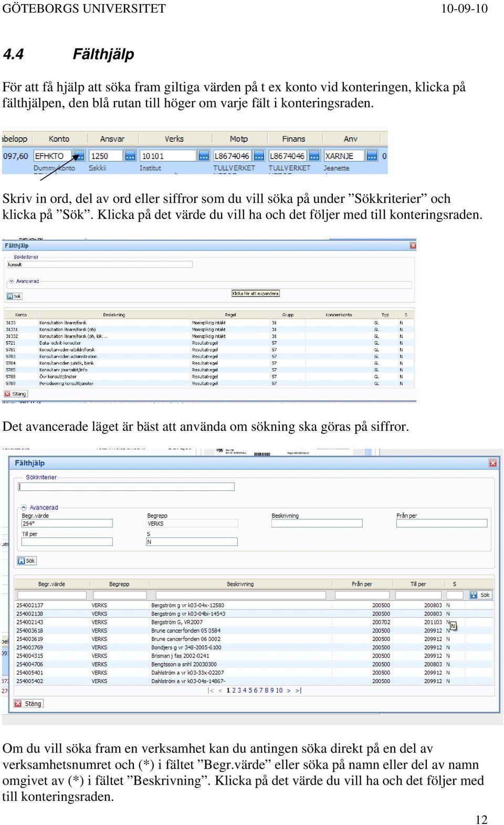Click the Sökkriterier field containing konsult

click(x=100, y=264)
